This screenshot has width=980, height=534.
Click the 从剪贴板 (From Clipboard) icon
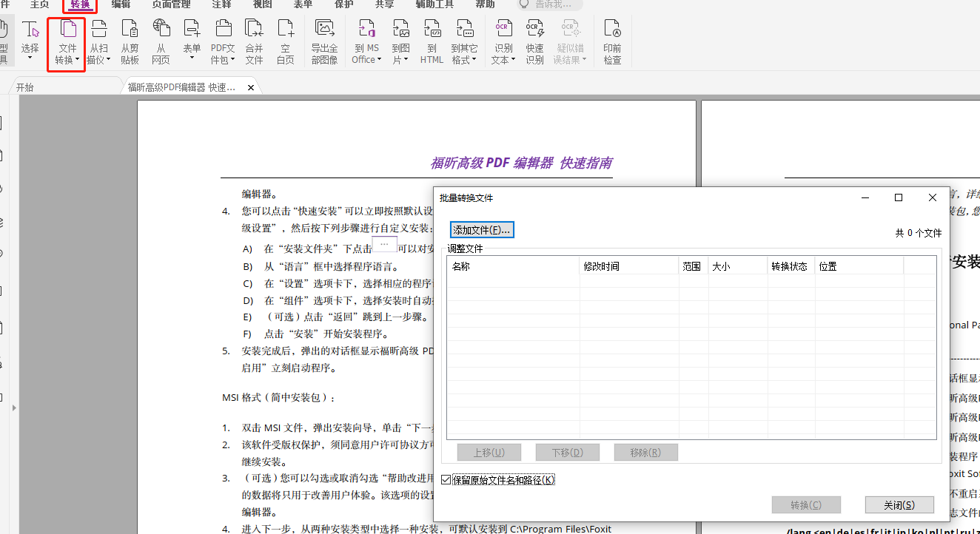tap(130, 42)
